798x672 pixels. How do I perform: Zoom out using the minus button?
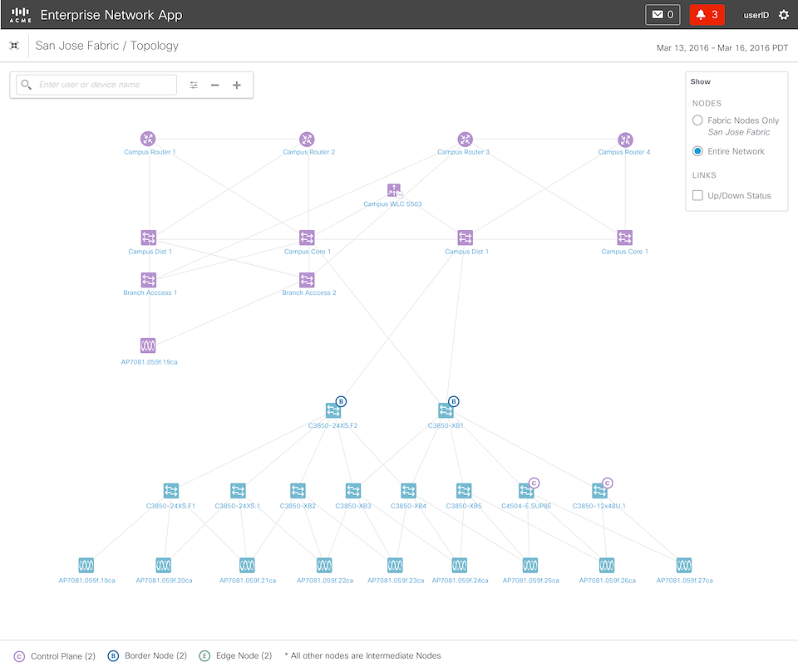coord(215,85)
